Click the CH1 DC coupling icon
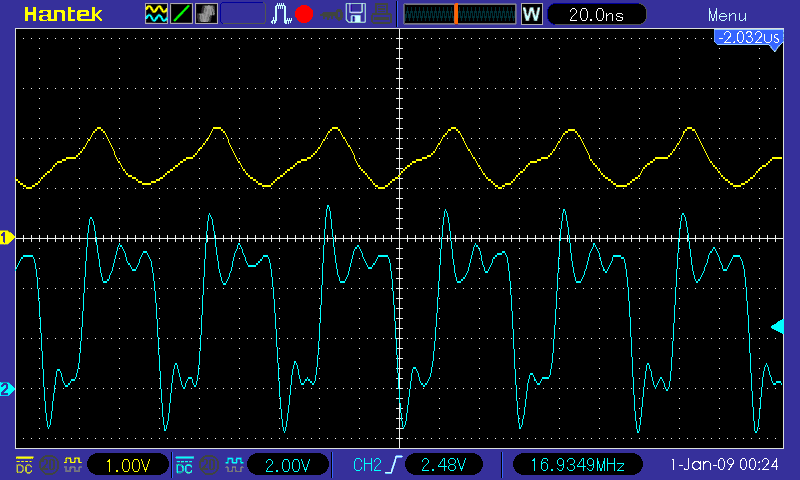 click(24, 465)
